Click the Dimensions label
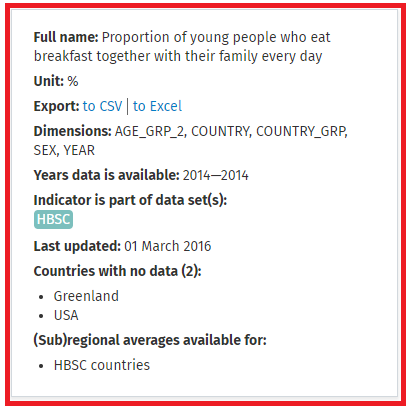Image resolution: width=414 pixels, height=417 pixels. click(73, 131)
